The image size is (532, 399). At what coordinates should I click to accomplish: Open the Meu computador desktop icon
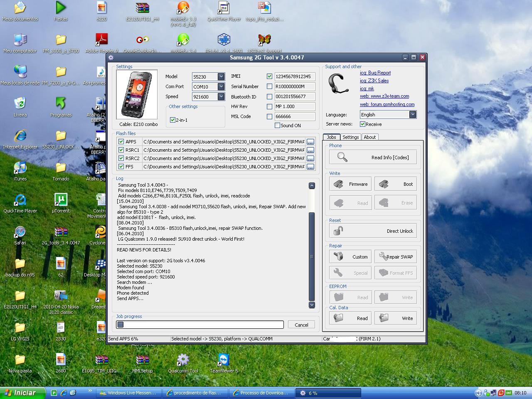(20, 43)
